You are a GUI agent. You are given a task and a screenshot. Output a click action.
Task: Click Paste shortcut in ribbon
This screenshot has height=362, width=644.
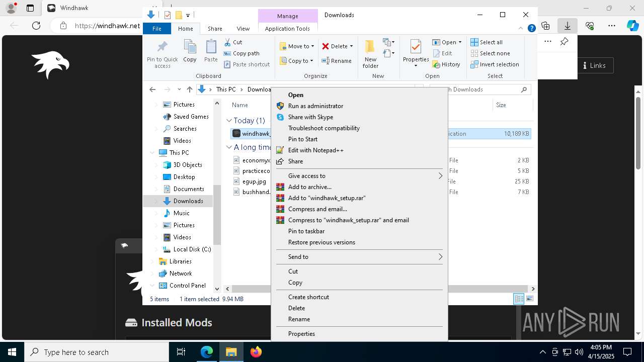[247, 64]
